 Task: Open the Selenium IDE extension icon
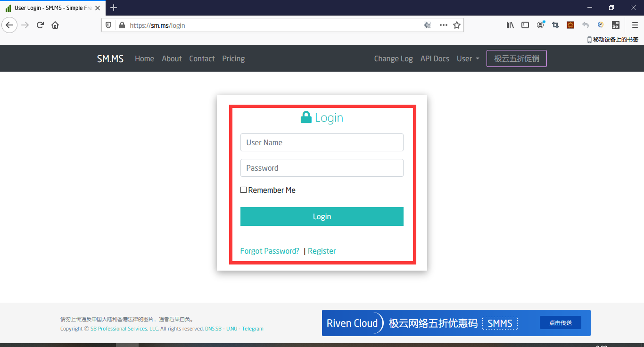[615, 25]
